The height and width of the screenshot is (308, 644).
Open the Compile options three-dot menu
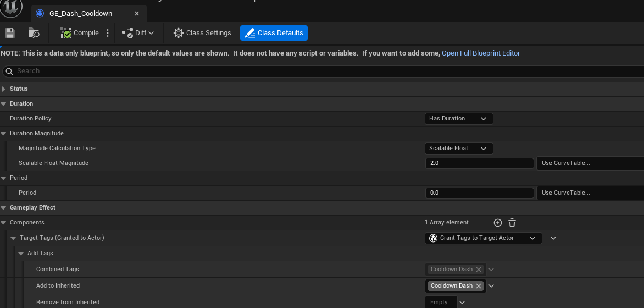point(108,33)
